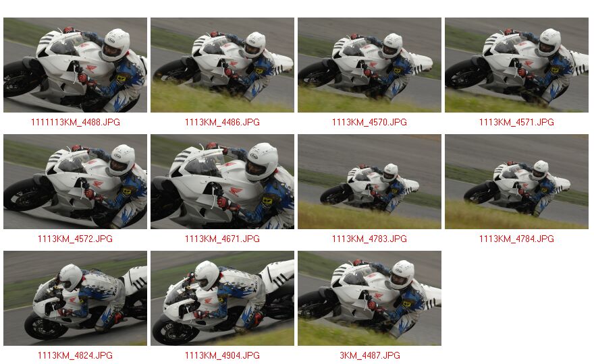Open thumbnail of 1111113KM_4488.JPG
594x364 pixels.
click(75, 65)
